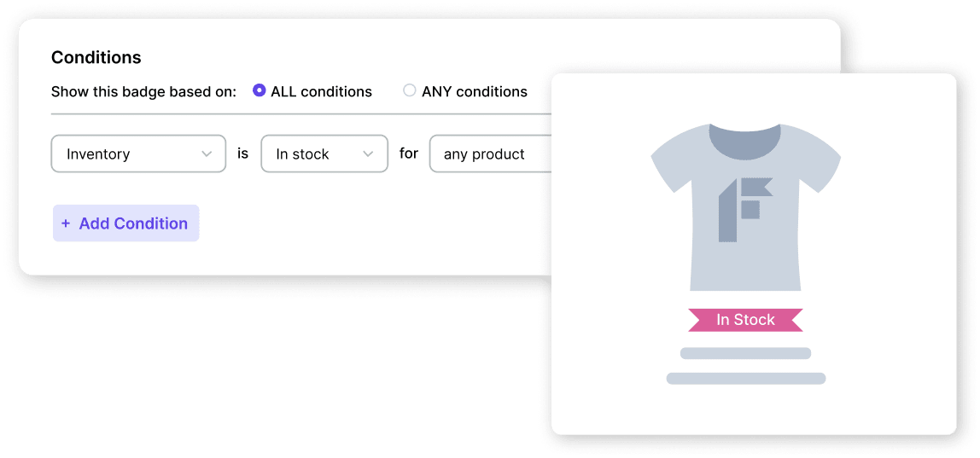This screenshot has width=980, height=458.
Task: Click the pink In Stock badge ribbon
Action: point(745,320)
